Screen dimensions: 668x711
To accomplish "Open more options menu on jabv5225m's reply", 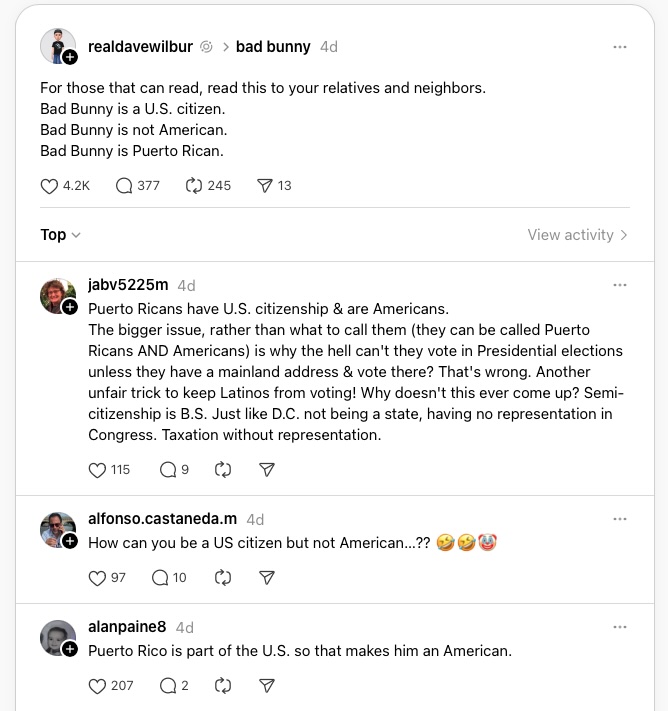I will tap(620, 285).
